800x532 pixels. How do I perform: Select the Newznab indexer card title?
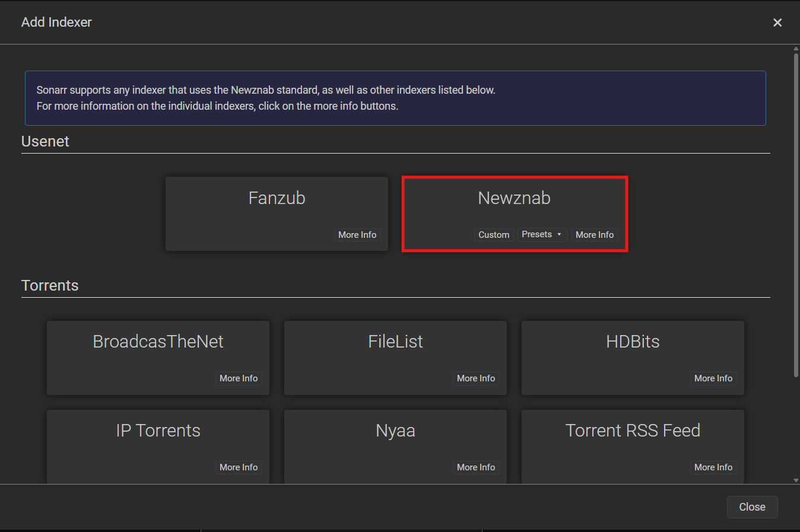(x=514, y=198)
